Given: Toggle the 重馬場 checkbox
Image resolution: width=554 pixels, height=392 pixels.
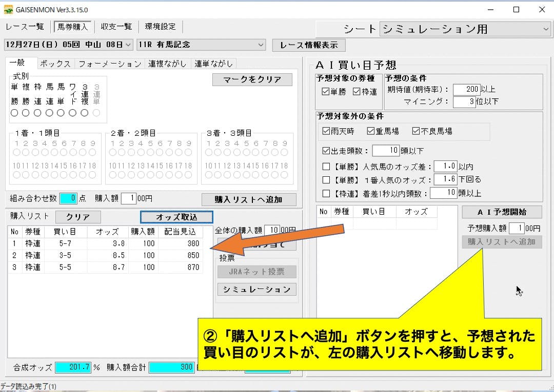Looking at the screenshot, I should (371, 131).
